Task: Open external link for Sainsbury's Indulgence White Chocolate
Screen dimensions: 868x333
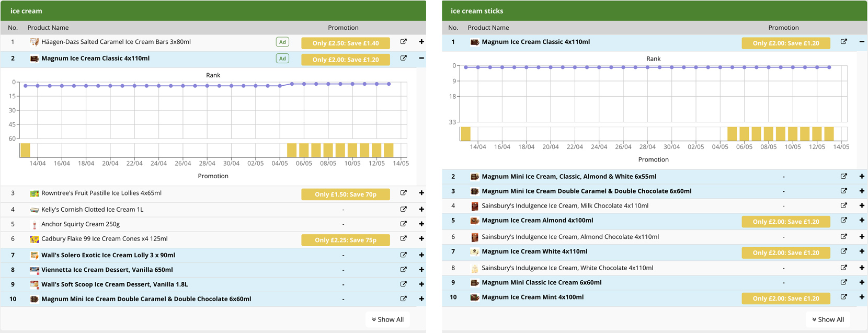Action: (843, 268)
